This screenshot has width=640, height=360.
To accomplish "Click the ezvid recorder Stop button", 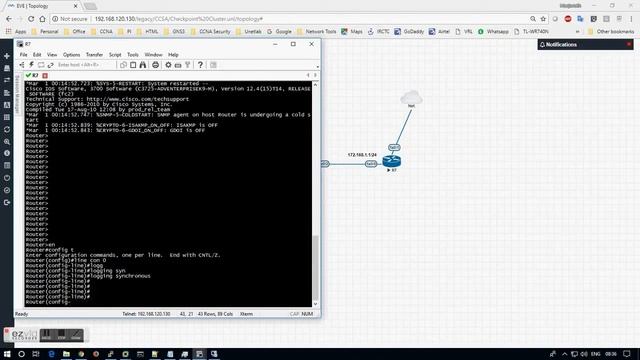I will [x=61, y=335].
